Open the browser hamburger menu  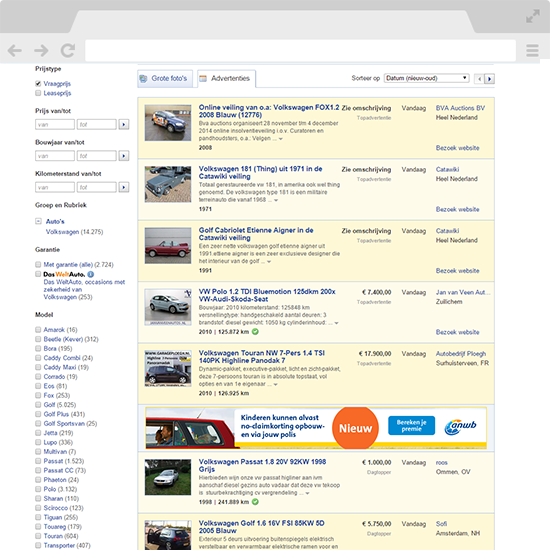click(x=532, y=51)
